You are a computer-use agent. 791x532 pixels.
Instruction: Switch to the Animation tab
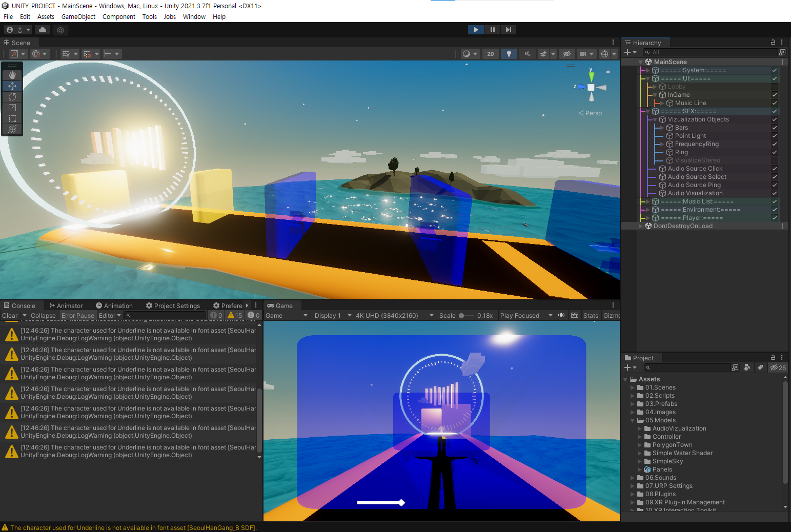(x=114, y=305)
